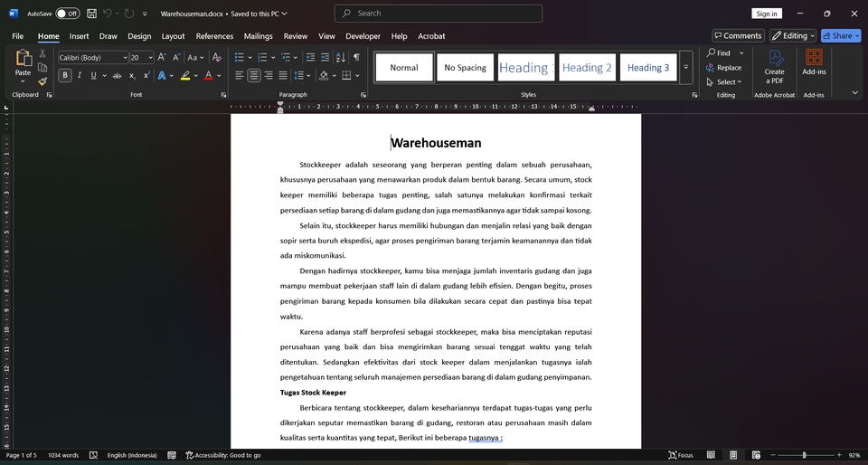868x465 pixels.
Task: Toggle center alignment
Action: (x=253, y=75)
